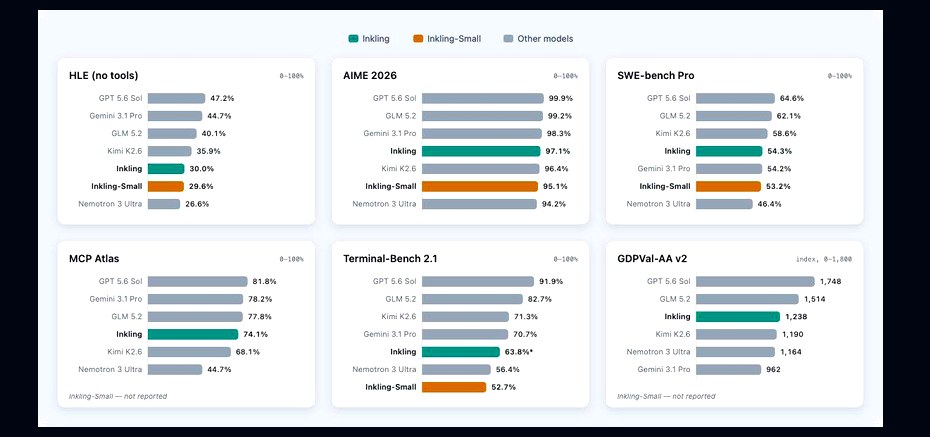Click the GDPVal-AA v2 chart title

[652, 259]
